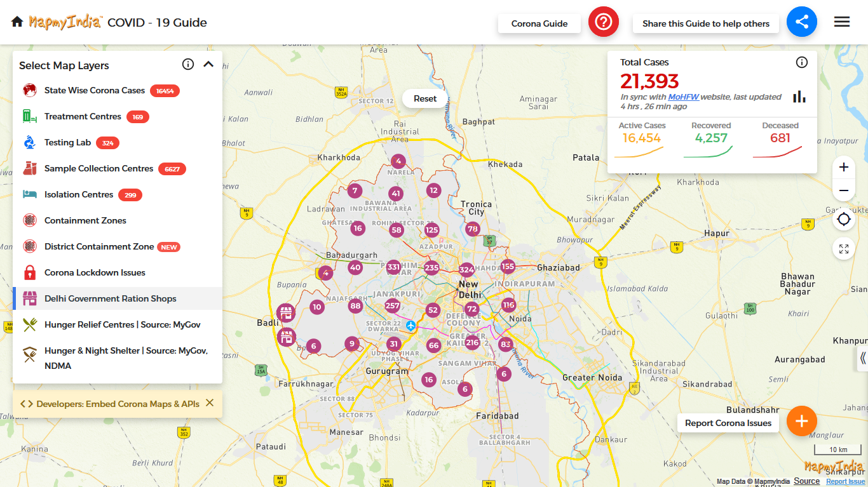Show info for Select Map Layers

coord(188,64)
